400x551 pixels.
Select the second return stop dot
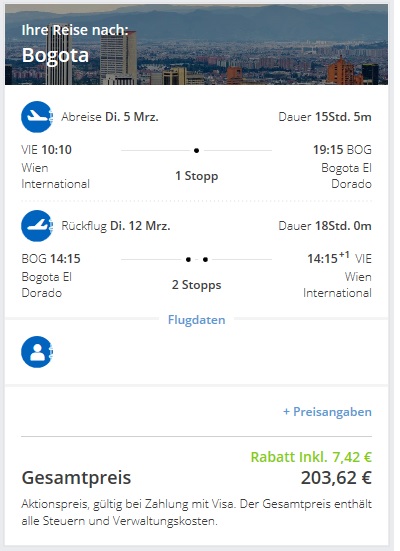(x=205, y=259)
